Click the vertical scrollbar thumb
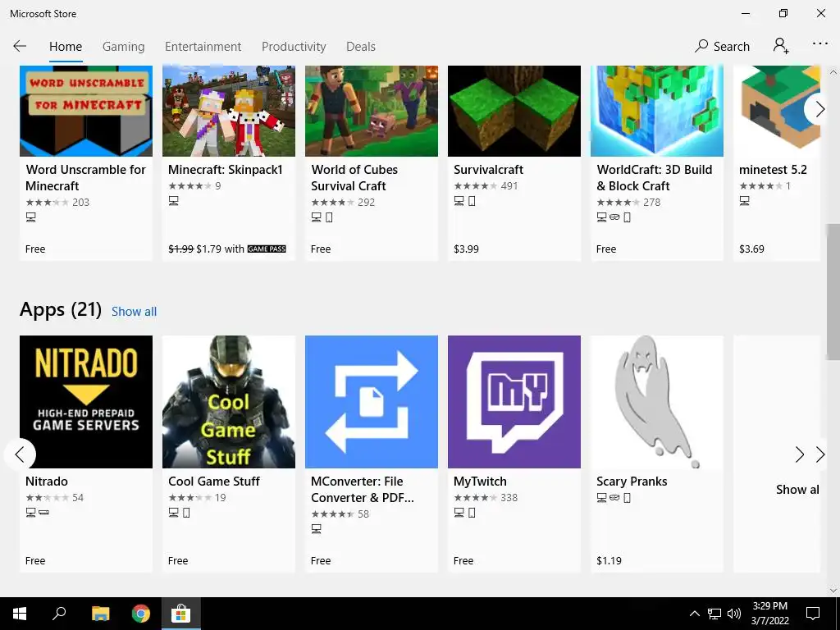The width and height of the screenshot is (840, 630). (833, 292)
